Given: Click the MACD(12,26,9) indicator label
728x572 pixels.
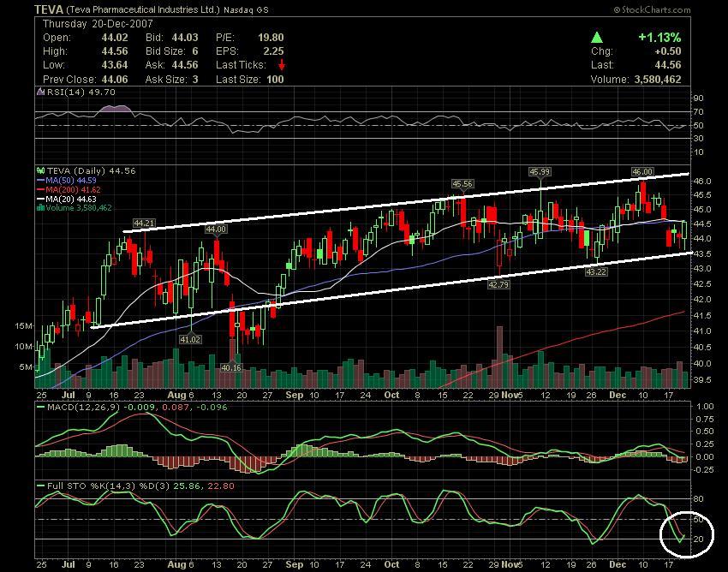Looking at the screenshot, I should (83, 408).
